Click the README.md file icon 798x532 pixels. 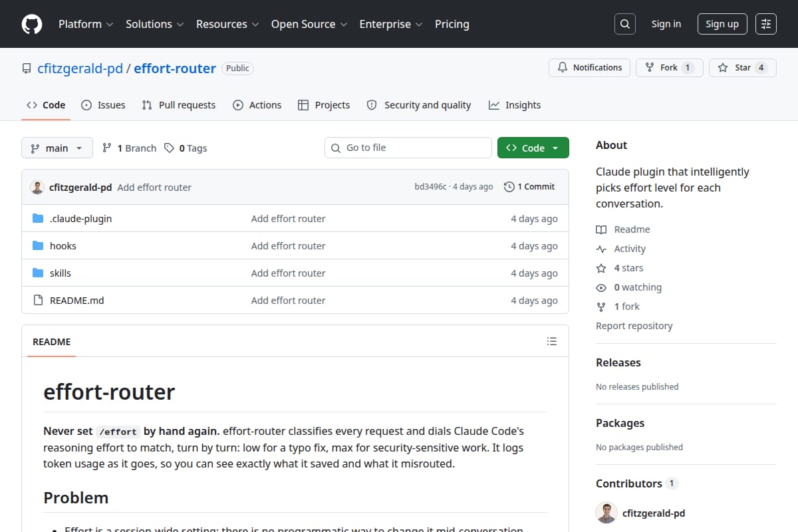[x=38, y=301]
